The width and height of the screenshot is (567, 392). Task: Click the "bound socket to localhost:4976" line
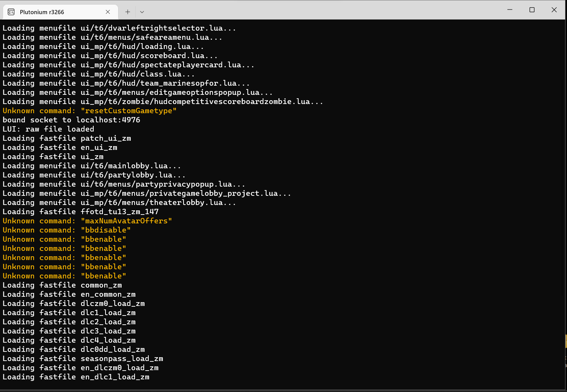tap(71, 120)
